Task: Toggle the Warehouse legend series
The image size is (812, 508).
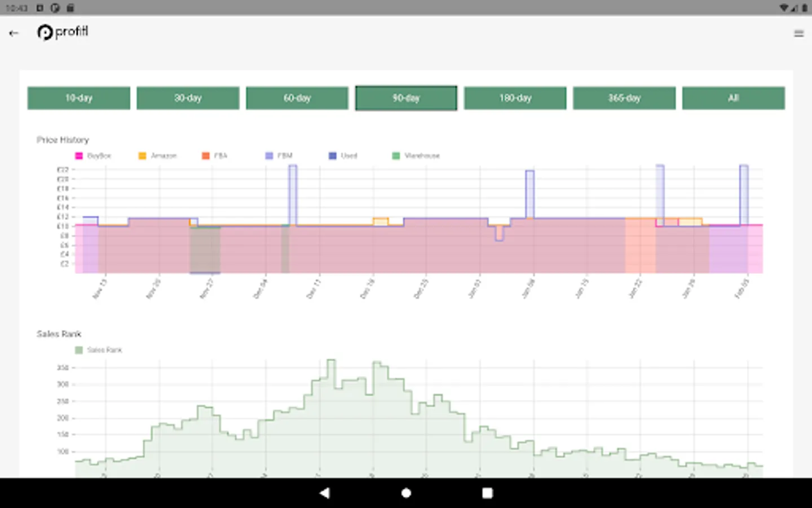Action: point(416,156)
